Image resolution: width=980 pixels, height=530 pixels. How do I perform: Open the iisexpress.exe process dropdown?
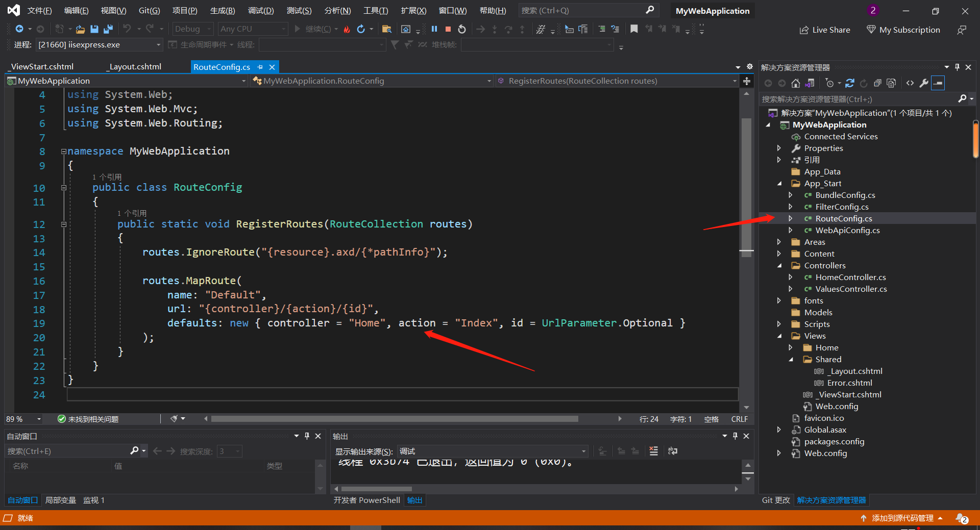pos(158,45)
